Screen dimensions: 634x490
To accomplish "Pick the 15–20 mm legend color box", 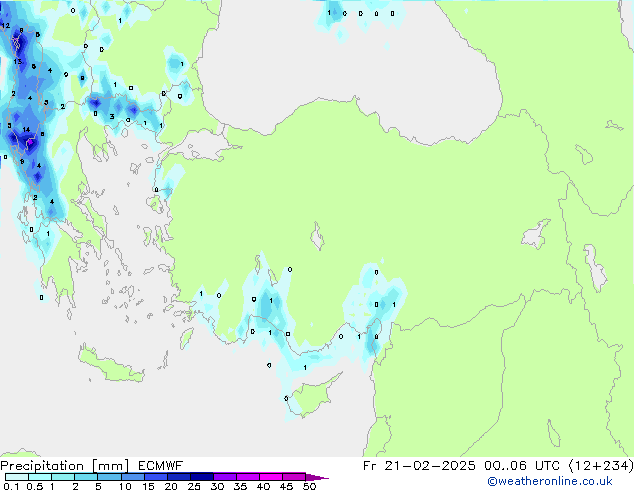I will (155, 477).
